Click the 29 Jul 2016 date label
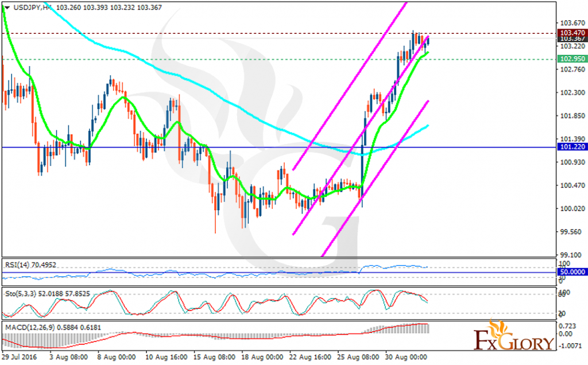 [20, 357]
